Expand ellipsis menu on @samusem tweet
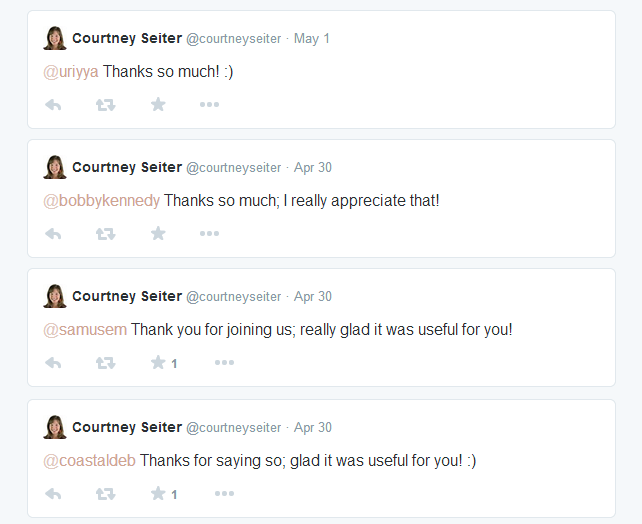Viewport: 642px width, 524px height. [224, 363]
